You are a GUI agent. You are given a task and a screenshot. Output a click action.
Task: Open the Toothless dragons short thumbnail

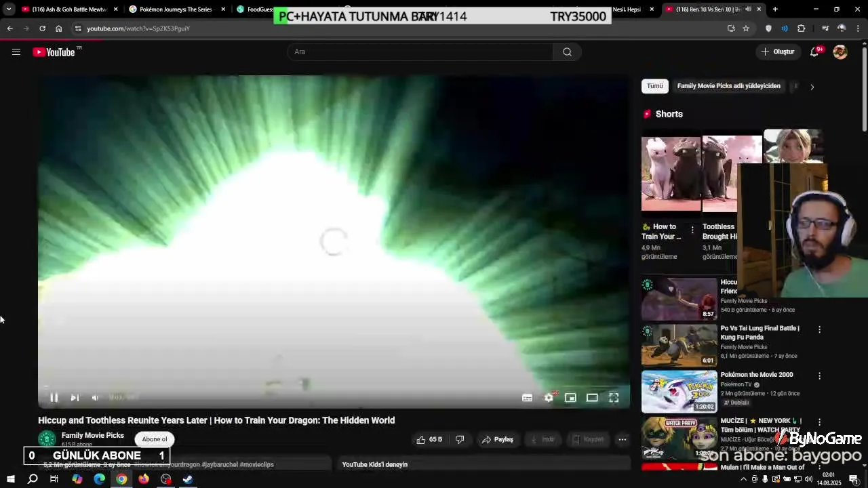(671, 174)
